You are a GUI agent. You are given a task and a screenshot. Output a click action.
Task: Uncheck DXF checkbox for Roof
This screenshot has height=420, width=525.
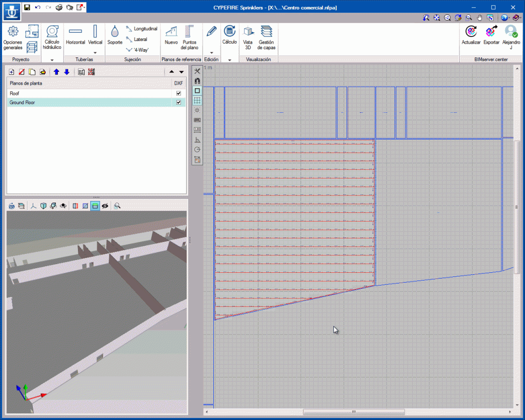178,93
